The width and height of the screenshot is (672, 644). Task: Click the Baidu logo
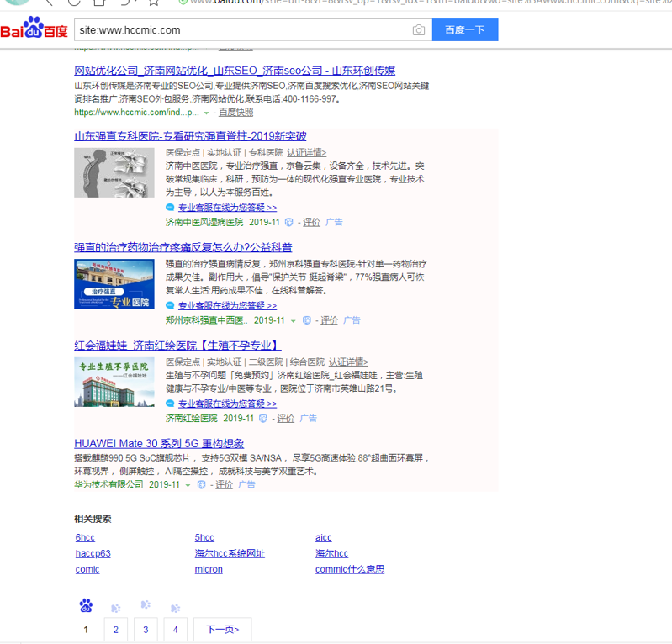34,29
